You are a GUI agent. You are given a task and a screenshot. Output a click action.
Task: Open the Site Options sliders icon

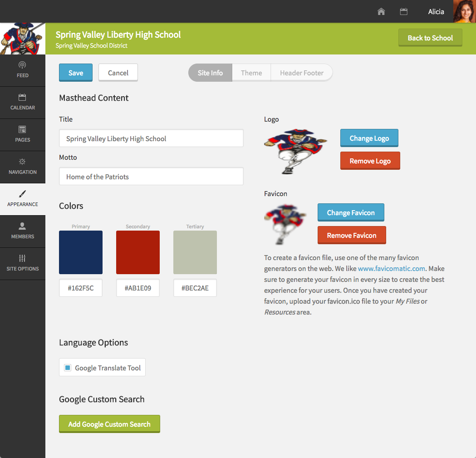23,258
